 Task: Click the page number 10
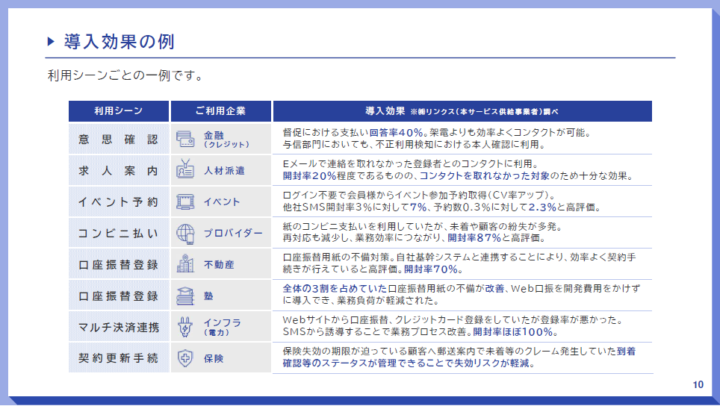tap(697, 386)
